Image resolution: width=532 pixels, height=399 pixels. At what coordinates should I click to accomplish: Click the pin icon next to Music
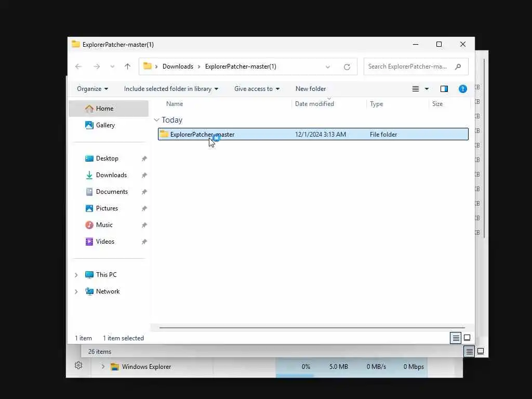144,225
